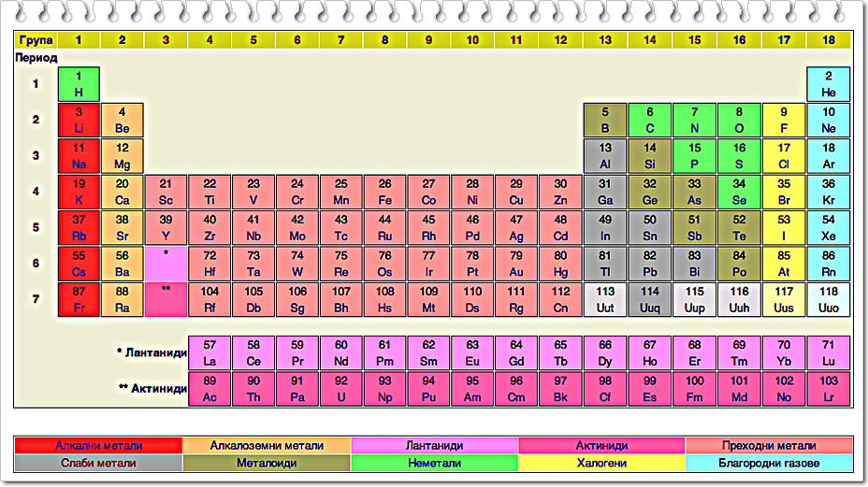Click the double-asterisk actinide placeholder cell
Viewport: 868px width, 487px height.
[166, 300]
